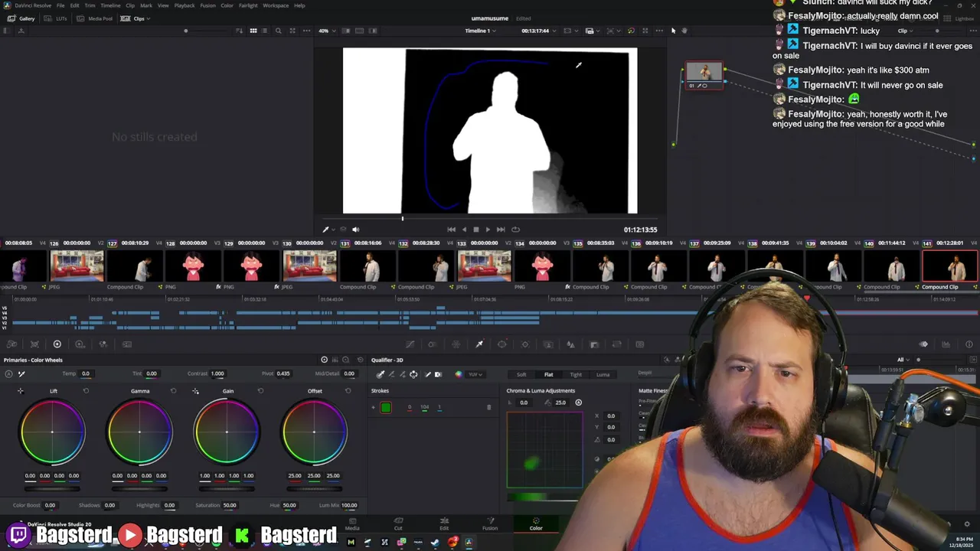Toggle auto balance A button
Screen dimensions: 980x551
coord(9,373)
